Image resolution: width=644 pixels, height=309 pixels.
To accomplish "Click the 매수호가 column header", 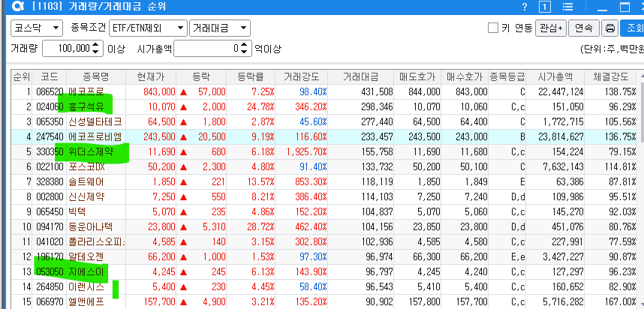I will click(x=465, y=76).
